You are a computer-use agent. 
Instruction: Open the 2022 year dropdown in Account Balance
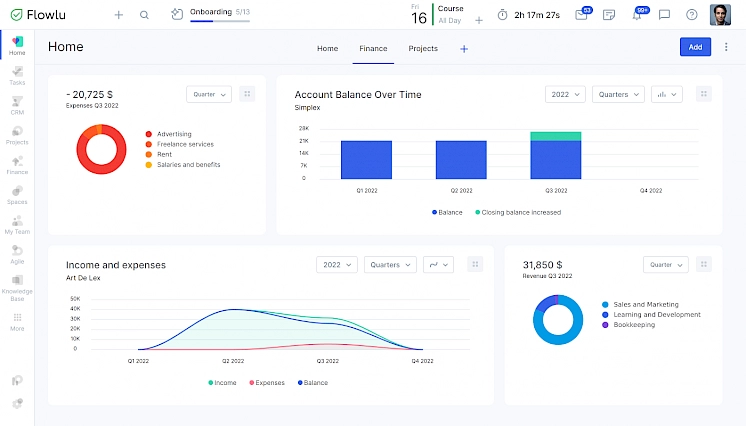[565, 94]
